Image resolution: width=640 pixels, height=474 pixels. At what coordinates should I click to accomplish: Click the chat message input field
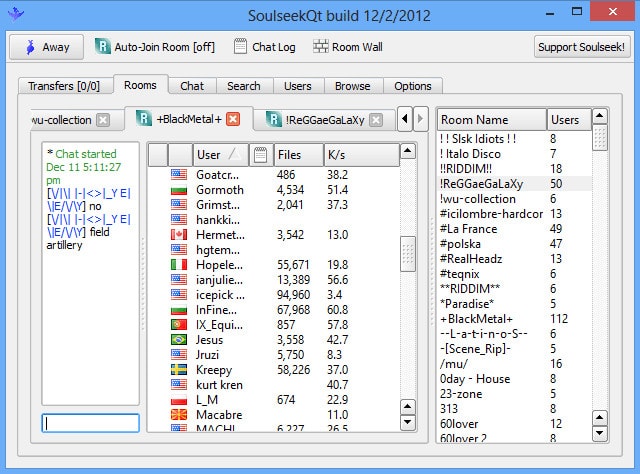coord(91,423)
